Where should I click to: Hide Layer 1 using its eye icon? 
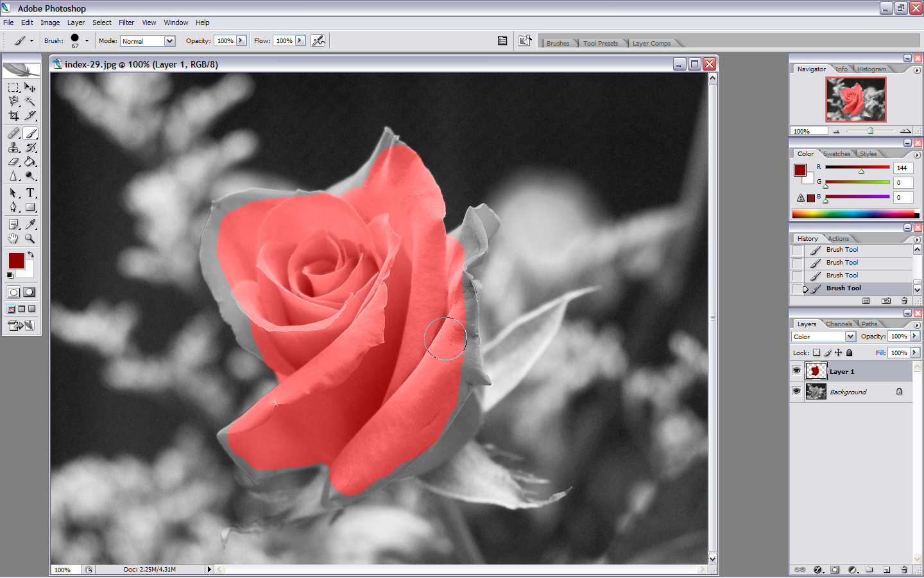tap(796, 371)
